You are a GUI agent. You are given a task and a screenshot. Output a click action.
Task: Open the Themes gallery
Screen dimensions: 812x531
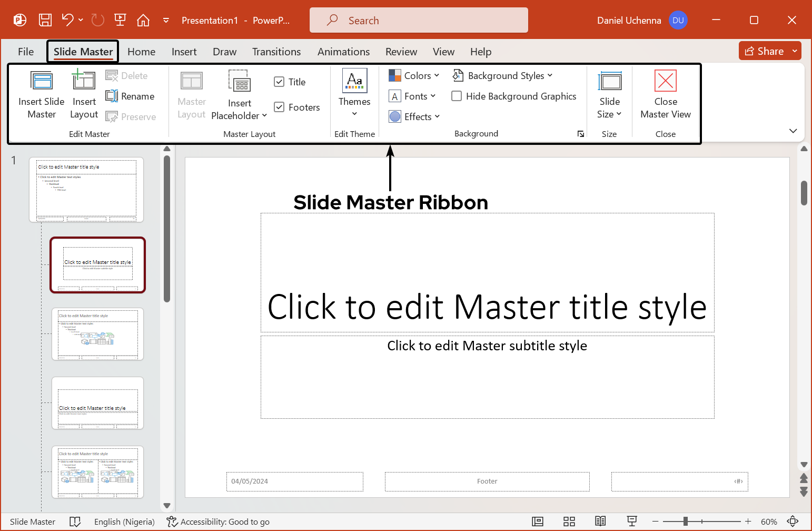coord(354,95)
